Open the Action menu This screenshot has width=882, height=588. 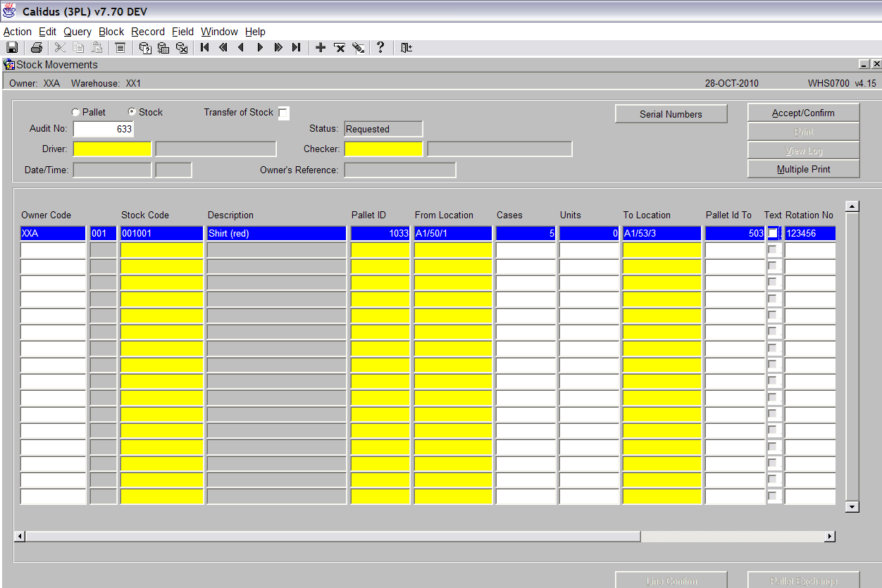[x=18, y=32]
